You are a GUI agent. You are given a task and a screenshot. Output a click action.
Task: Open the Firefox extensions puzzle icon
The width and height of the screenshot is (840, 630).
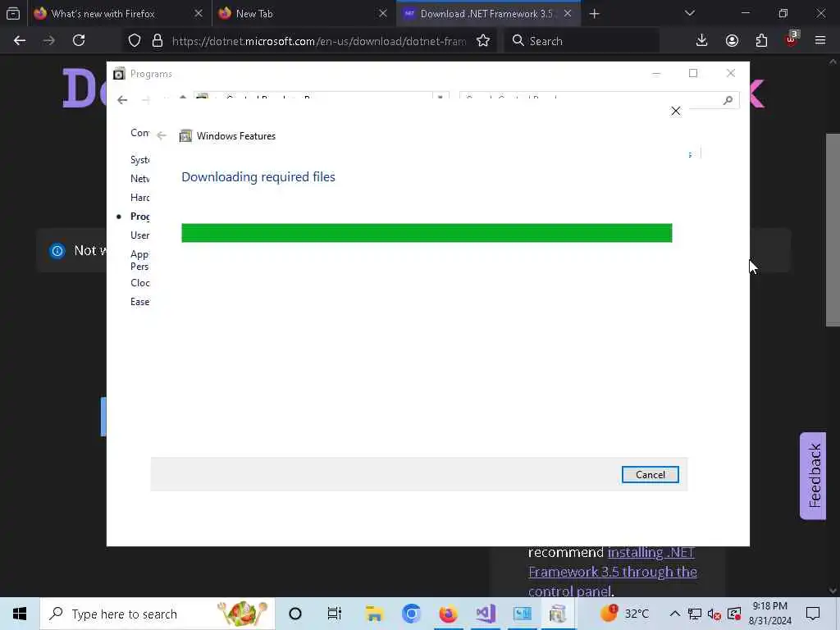[x=761, y=41]
